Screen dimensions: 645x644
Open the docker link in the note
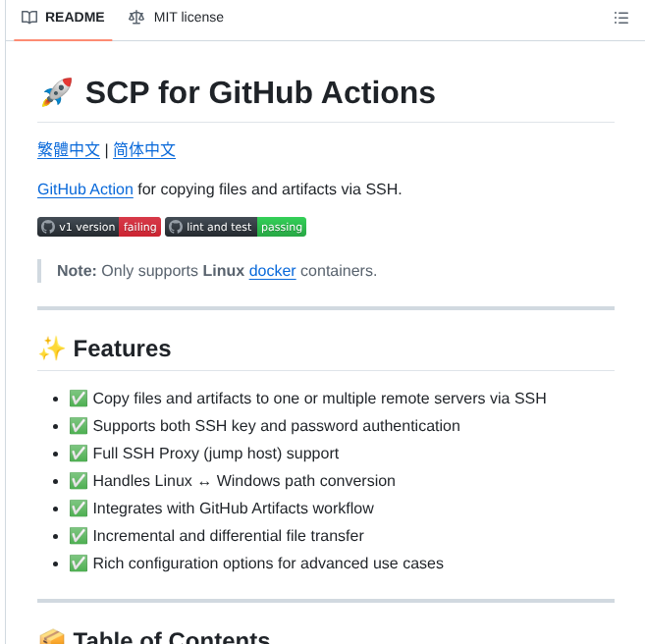(x=272, y=271)
